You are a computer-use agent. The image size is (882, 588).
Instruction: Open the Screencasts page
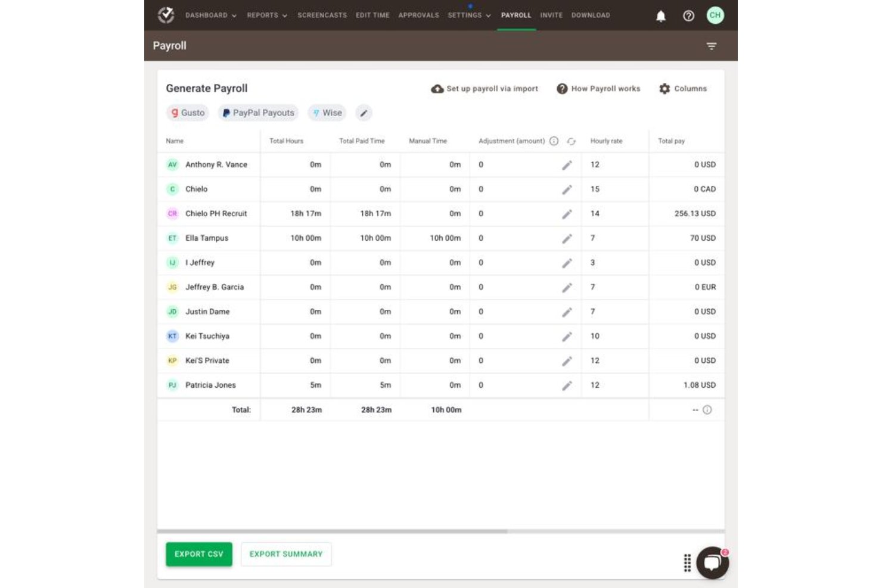pyautogui.click(x=322, y=15)
